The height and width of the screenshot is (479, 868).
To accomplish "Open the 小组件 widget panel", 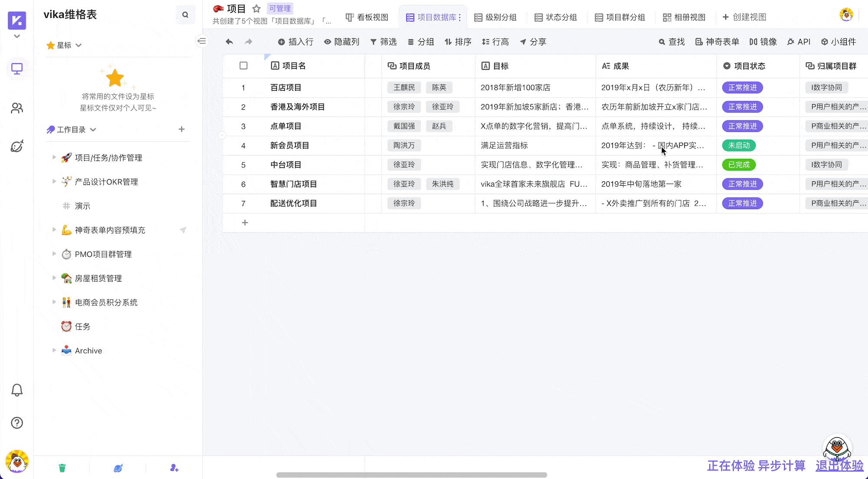I will pos(839,42).
